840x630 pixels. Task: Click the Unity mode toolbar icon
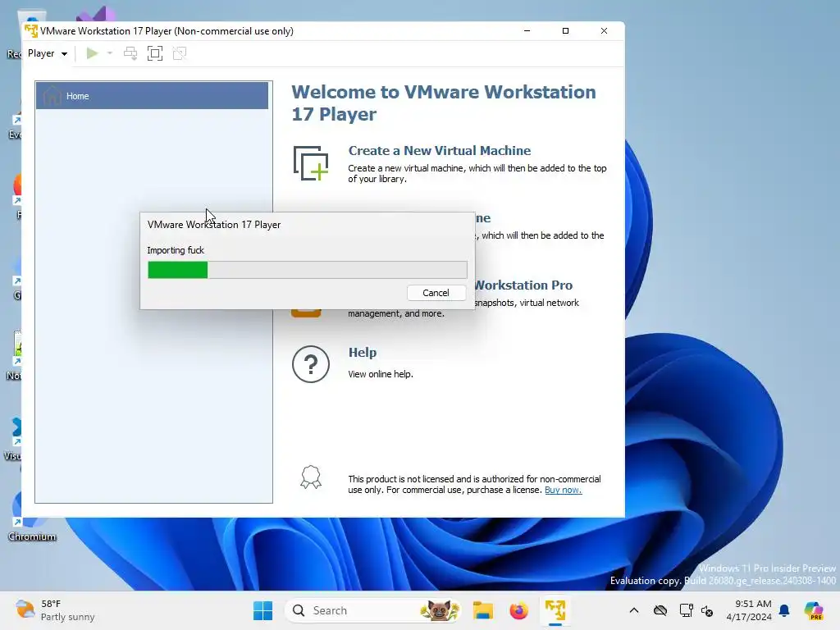[x=180, y=53]
